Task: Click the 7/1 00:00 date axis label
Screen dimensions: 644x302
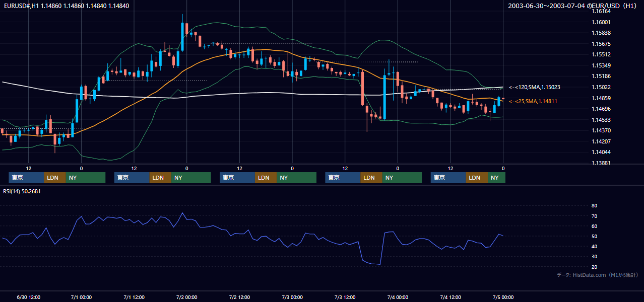Action: tap(82, 297)
